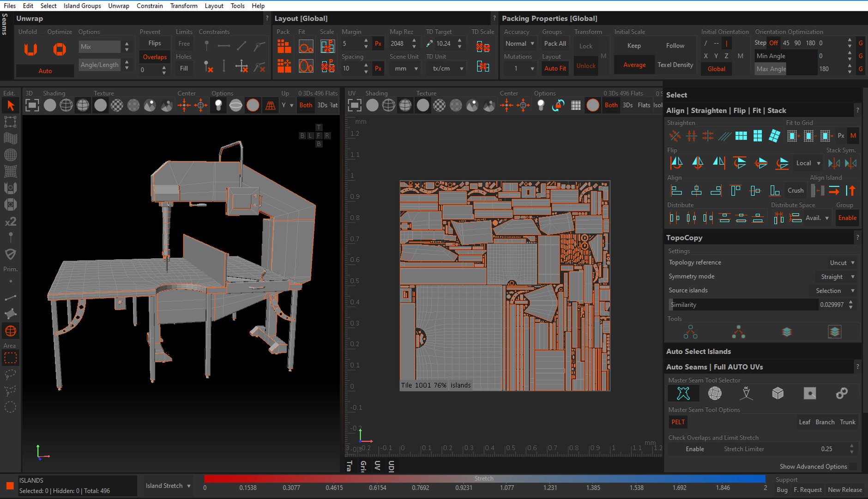This screenshot has height=499, width=868.
Task: Click the x2 tool in left sidebar
Action: (x=10, y=222)
